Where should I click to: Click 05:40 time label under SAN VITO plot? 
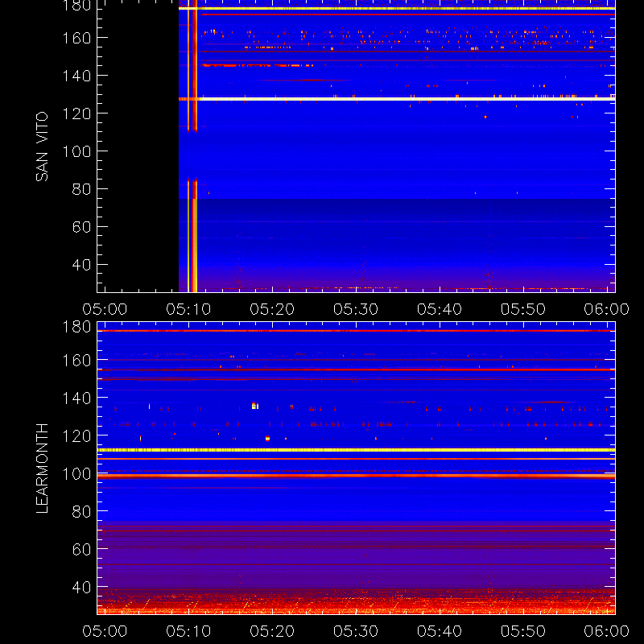[440, 309]
